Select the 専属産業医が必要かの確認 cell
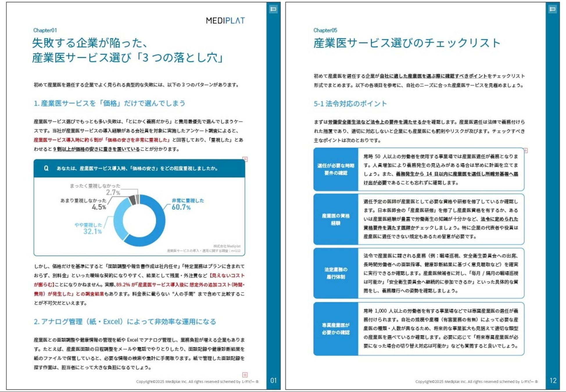 coord(336,329)
